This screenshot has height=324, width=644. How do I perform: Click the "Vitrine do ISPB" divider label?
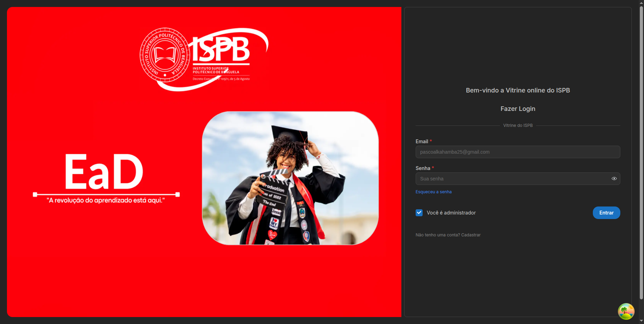pos(518,125)
